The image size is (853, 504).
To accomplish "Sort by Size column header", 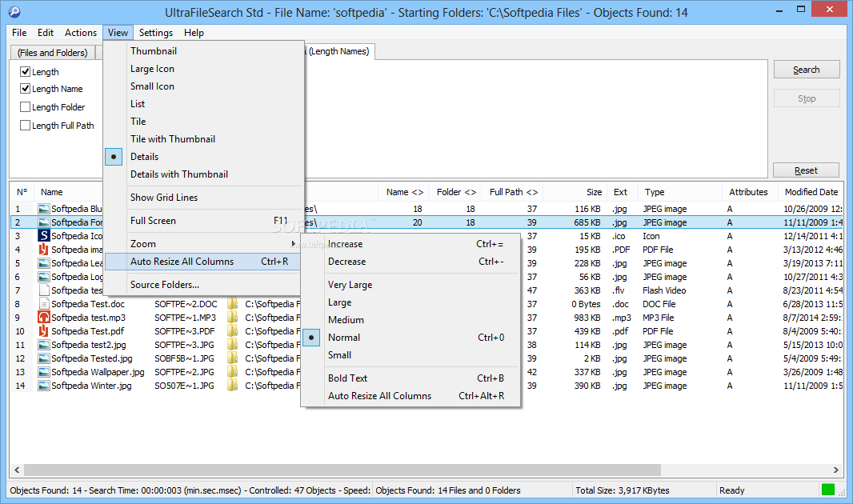I will (x=575, y=192).
